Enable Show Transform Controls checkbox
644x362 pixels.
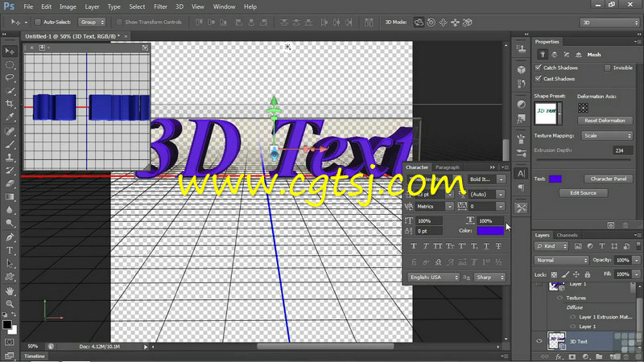coord(119,23)
